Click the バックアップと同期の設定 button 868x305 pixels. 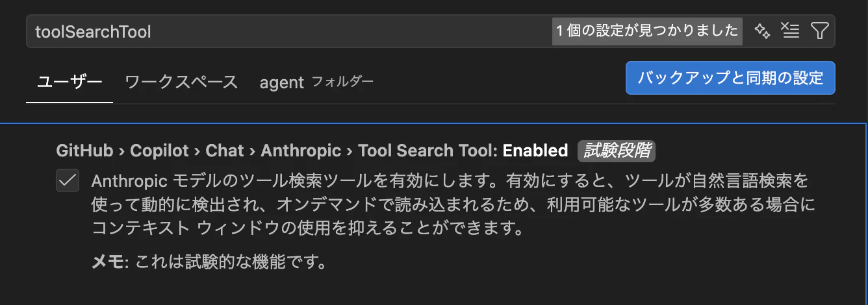click(x=730, y=78)
